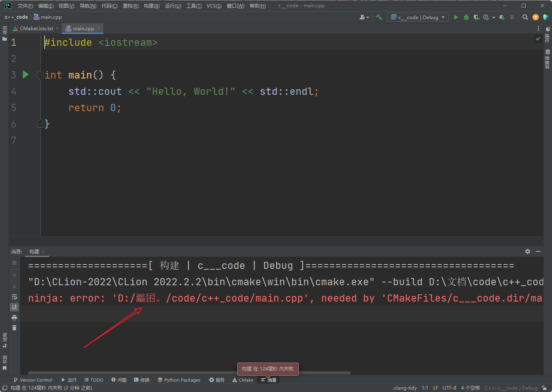Viewport: 552px width, 392px height.
Task: Open 代码(C) menu
Action: [109, 6]
